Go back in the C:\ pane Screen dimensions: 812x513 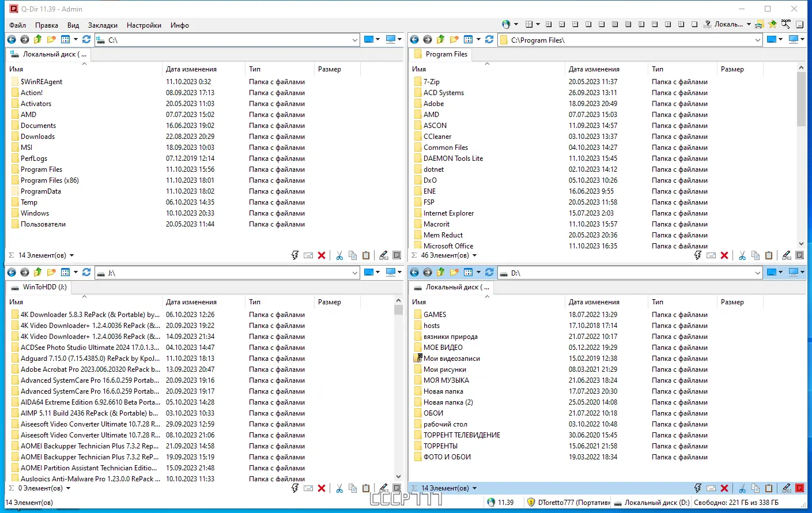click(12, 40)
